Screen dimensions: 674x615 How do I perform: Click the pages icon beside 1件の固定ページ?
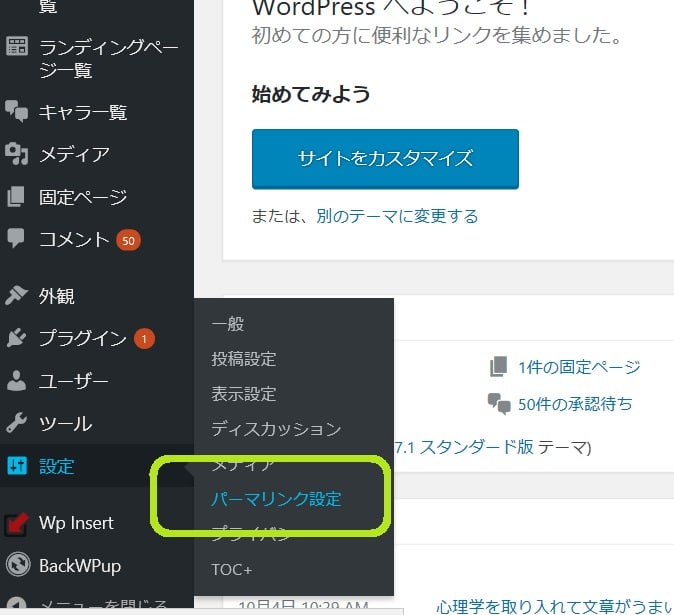[x=498, y=367]
